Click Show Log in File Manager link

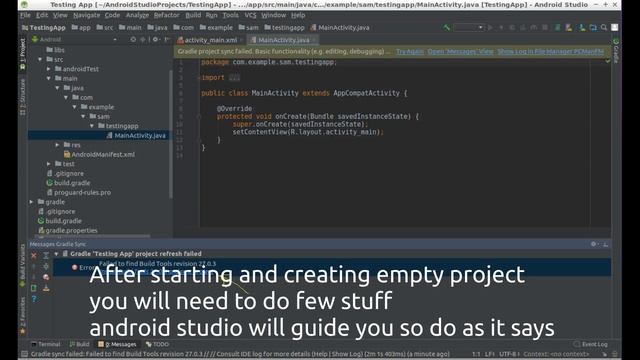pos(551,51)
